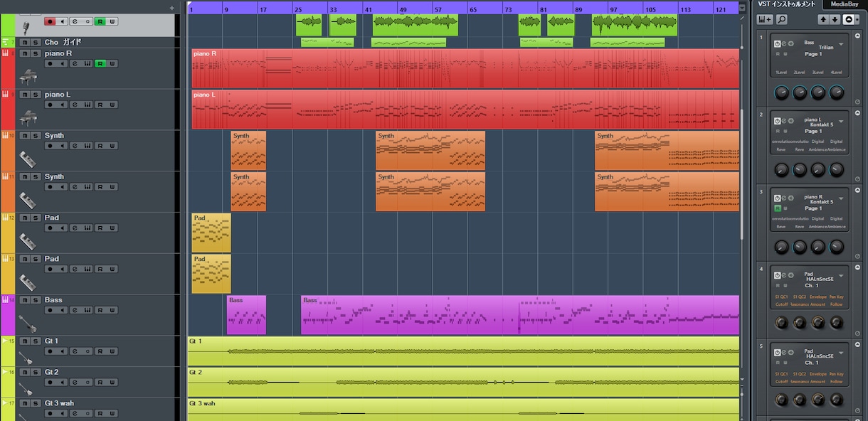Click the down arrow button in VST panel toolbar
868x421 pixels.
tap(835, 19)
